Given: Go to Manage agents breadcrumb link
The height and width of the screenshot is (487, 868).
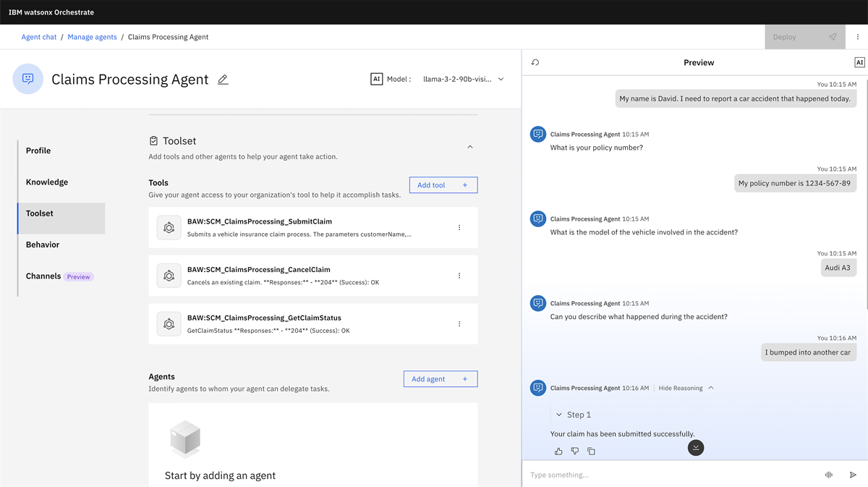Looking at the screenshot, I should [92, 37].
